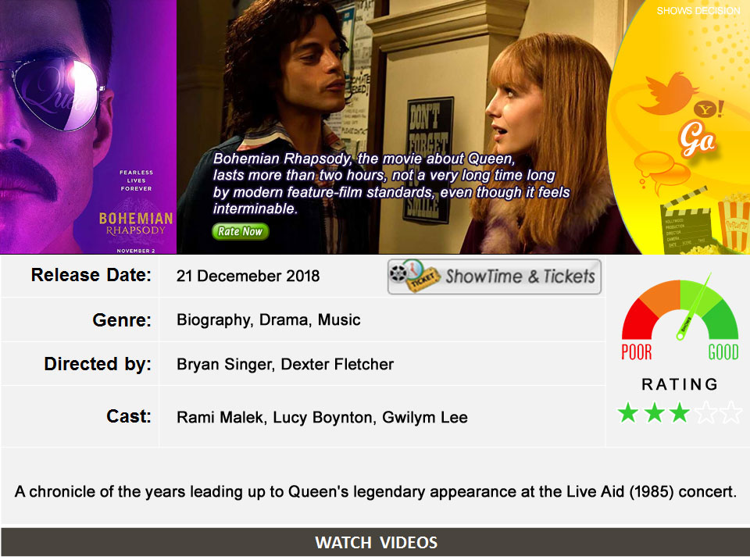Click the poor-to-good rating gauge needle
This screenshot has height=560, width=750.
click(x=695, y=306)
